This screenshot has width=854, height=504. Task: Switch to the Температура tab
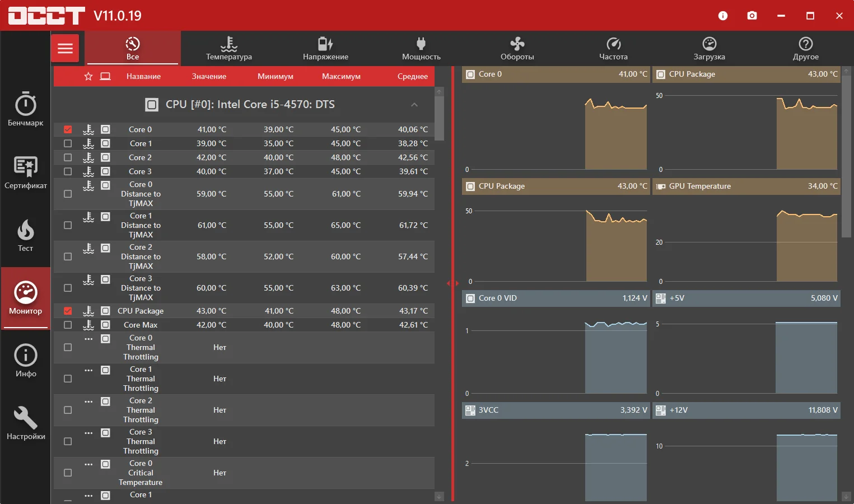click(x=228, y=48)
